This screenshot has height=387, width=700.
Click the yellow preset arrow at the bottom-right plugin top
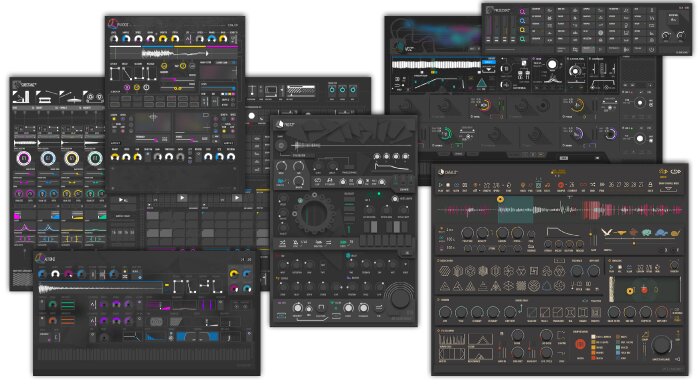tap(663, 172)
